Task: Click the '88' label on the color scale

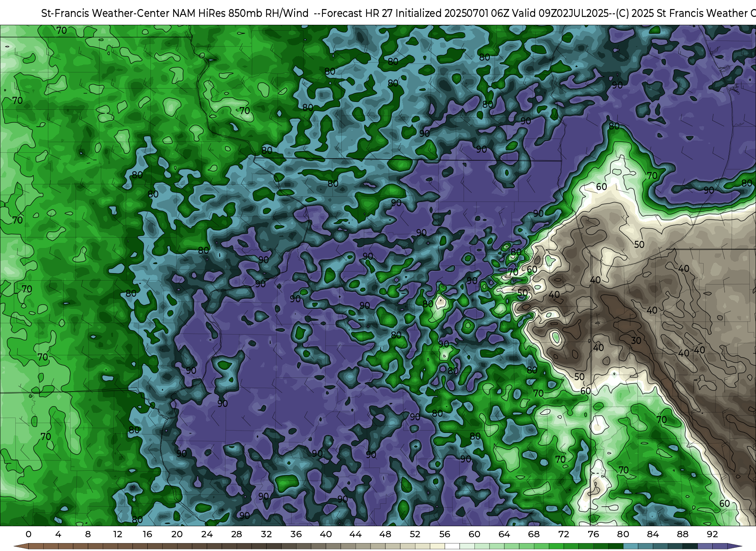Action: tap(682, 534)
